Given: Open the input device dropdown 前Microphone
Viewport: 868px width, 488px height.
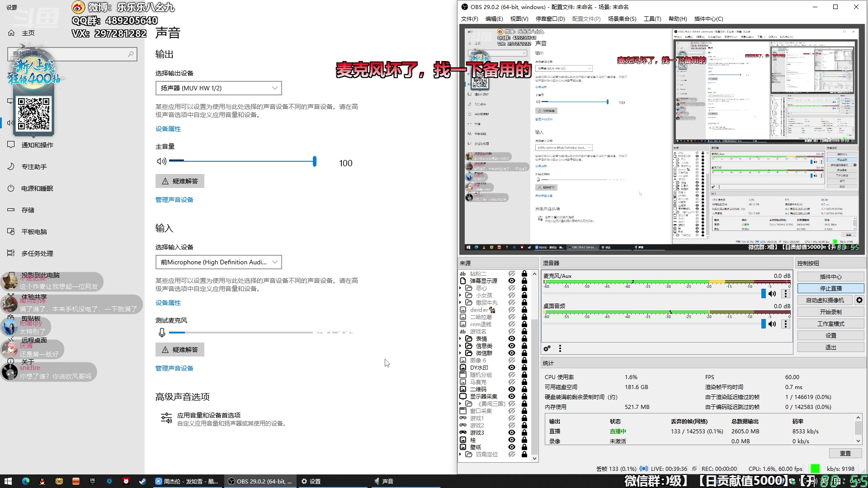Looking at the screenshot, I should 219,262.
